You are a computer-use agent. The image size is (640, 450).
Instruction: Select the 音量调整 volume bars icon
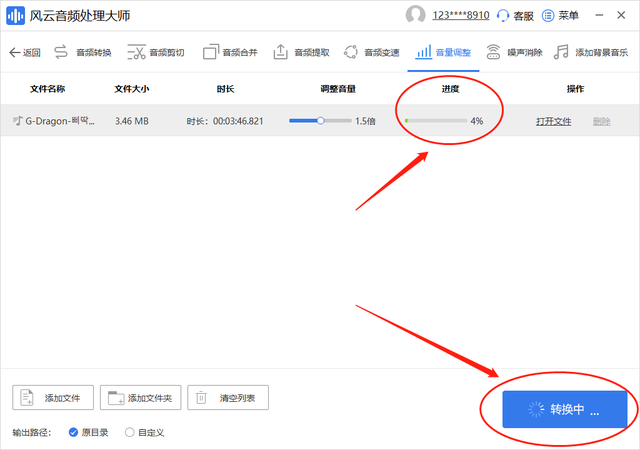pyautogui.click(x=423, y=52)
